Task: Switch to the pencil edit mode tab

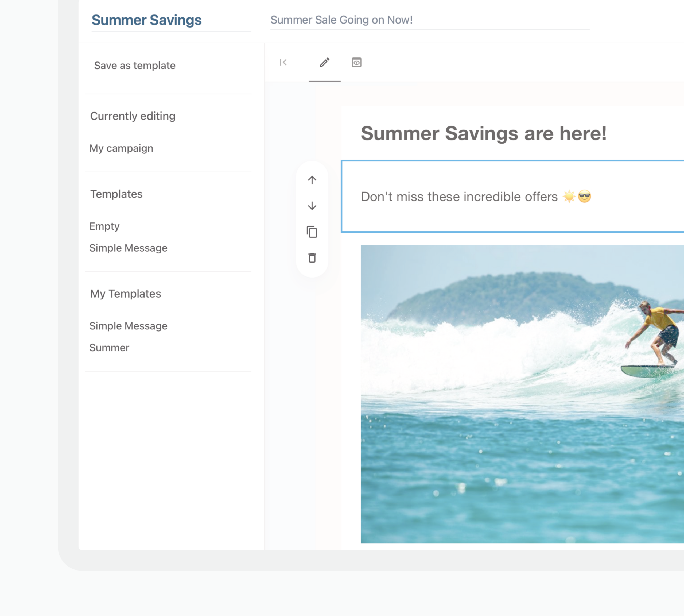Action: pyautogui.click(x=324, y=62)
